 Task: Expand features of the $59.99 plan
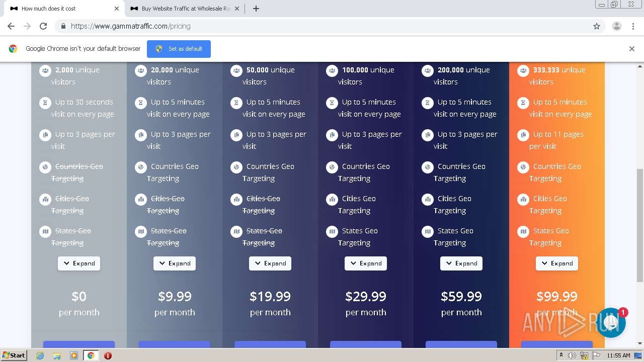coord(461,263)
